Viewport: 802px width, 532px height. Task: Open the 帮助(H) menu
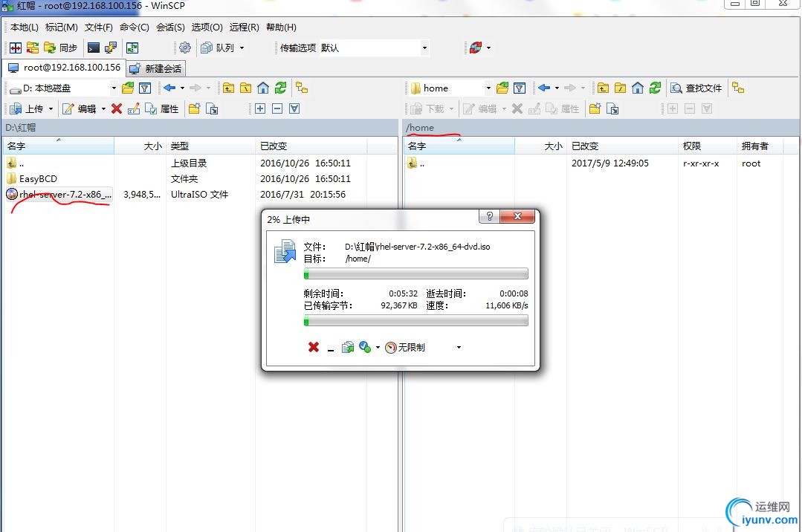tap(281, 27)
